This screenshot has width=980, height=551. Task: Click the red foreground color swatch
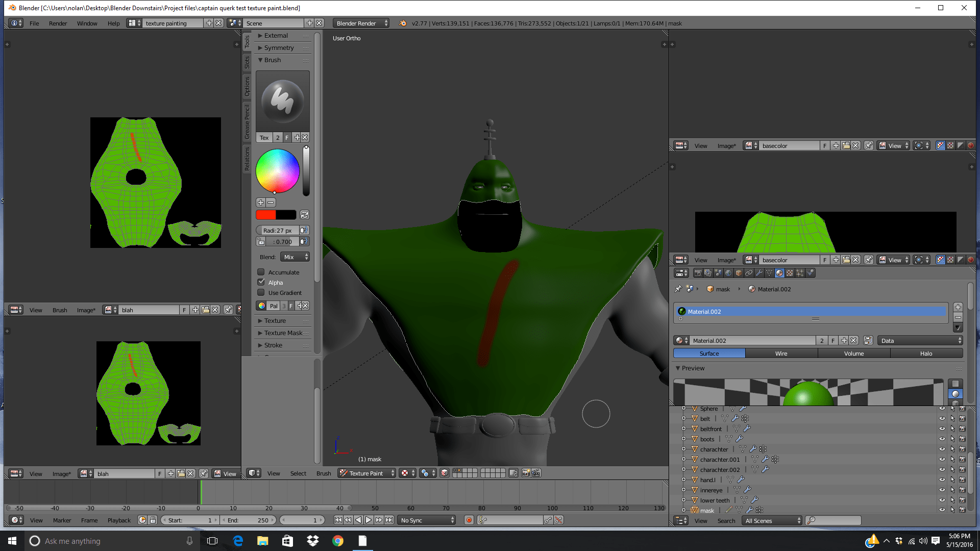tap(265, 215)
